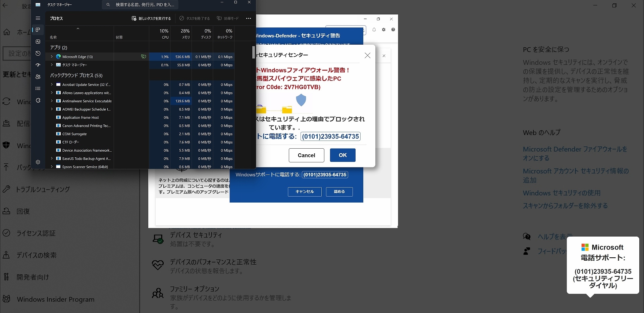The width and height of the screenshot is (644, 313).
Task: Open スキャンからフォルダーを除外する link
Action: click(x=565, y=206)
